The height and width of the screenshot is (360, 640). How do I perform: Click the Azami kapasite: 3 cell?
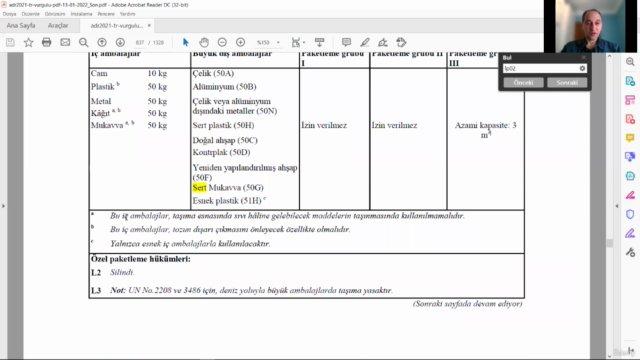485,130
